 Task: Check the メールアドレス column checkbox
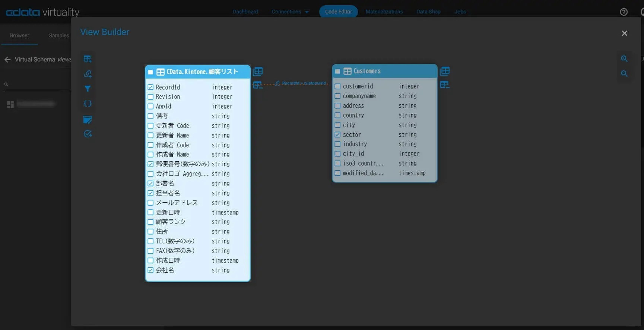coord(150,203)
